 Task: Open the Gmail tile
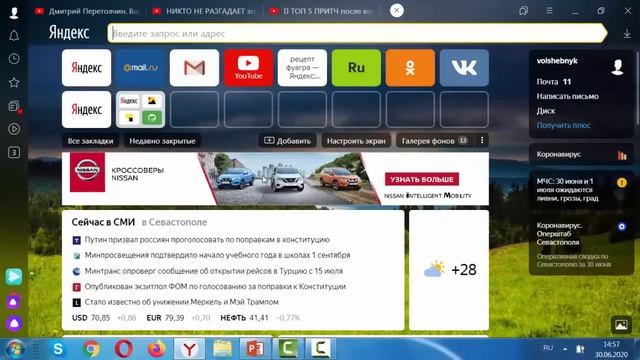[x=194, y=68]
